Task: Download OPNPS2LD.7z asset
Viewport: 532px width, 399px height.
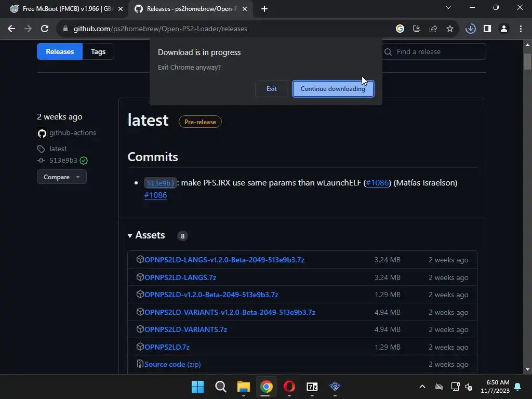Action: [167, 347]
